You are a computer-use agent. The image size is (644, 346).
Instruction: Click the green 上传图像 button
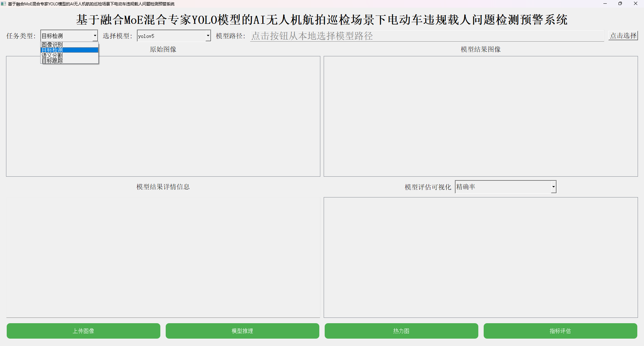(x=84, y=331)
